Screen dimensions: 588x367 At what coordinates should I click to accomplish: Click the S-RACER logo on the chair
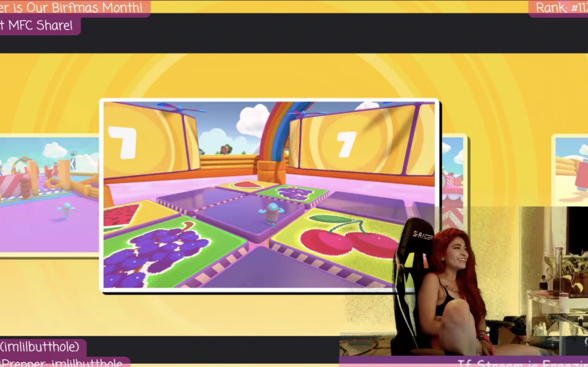(422, 235)
